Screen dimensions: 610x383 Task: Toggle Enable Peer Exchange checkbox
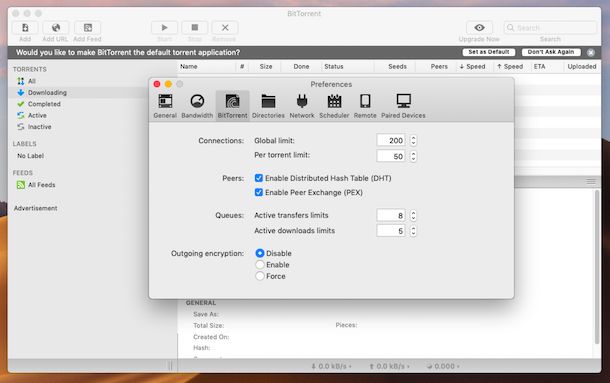(259, 192)
